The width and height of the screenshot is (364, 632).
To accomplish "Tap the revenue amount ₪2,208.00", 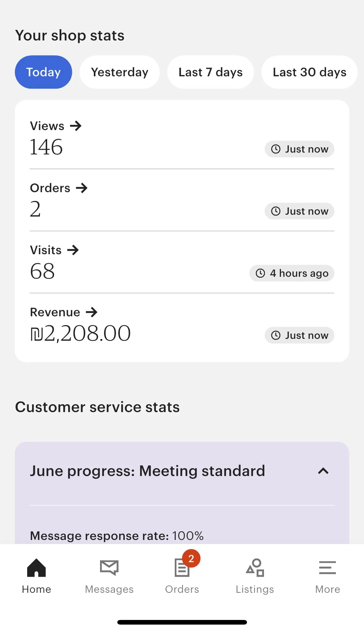I will click(81, 334).
